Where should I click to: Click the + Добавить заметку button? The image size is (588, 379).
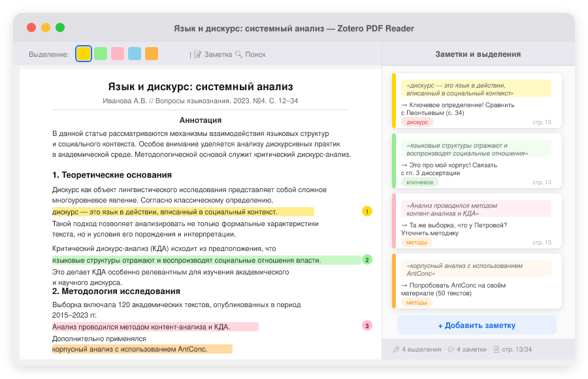[x=477, y=325]
